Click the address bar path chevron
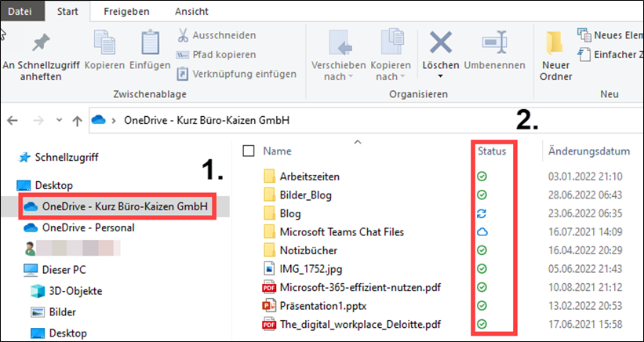This screenshot has width=644, height=342. 114,121
